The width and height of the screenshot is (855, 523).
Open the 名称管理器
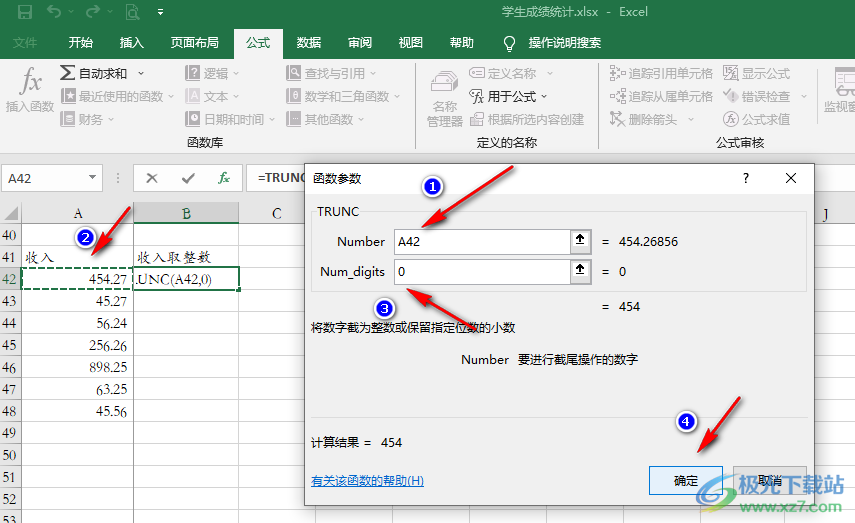[x=444, y=98]
